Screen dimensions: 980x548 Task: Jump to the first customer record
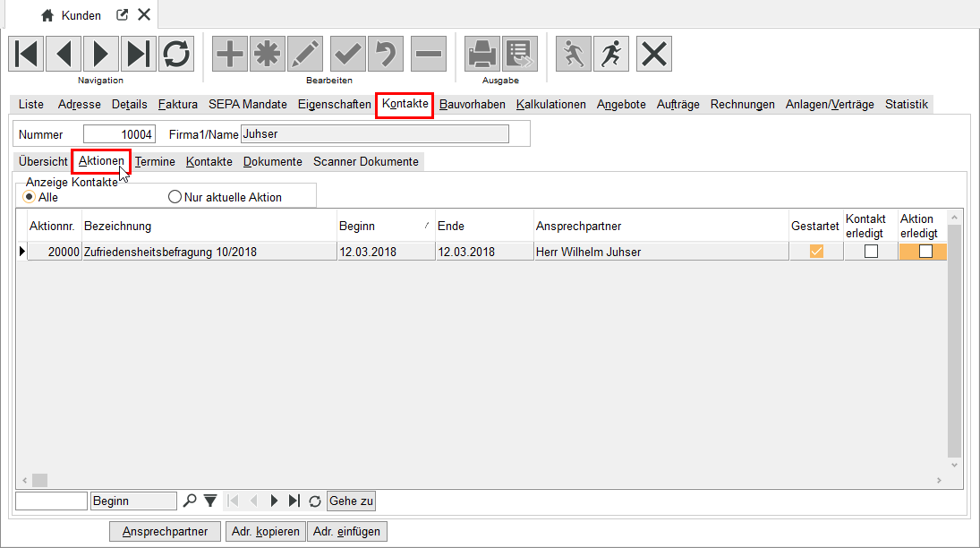(27, 55)
